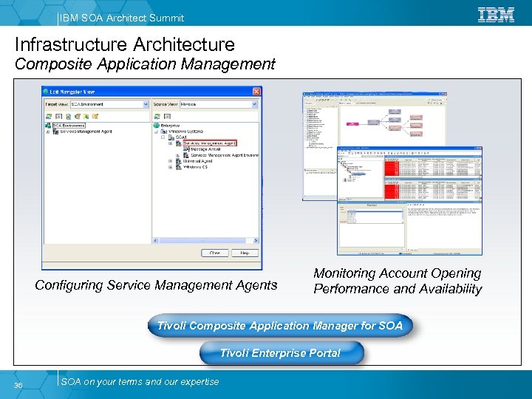Select the Universal Agent tree item
Screen dimensions: 532x399
(x=198, y=161)
